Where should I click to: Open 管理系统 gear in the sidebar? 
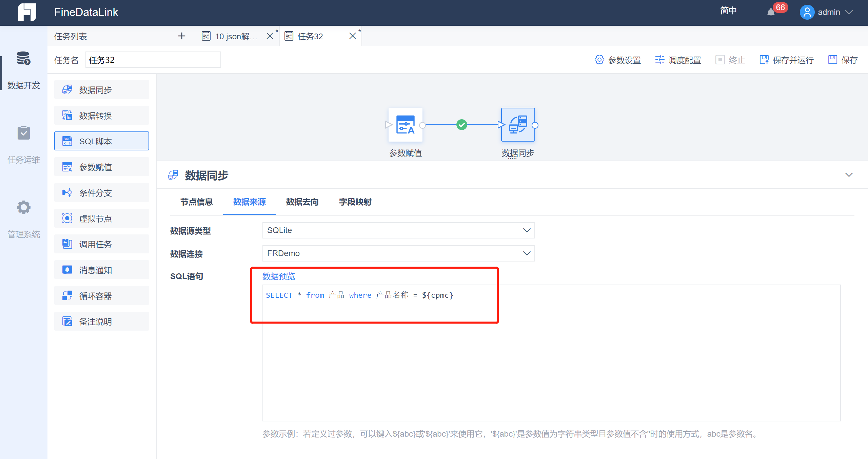(23, 208)
